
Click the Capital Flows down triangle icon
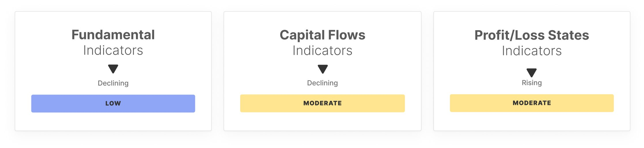323,69
